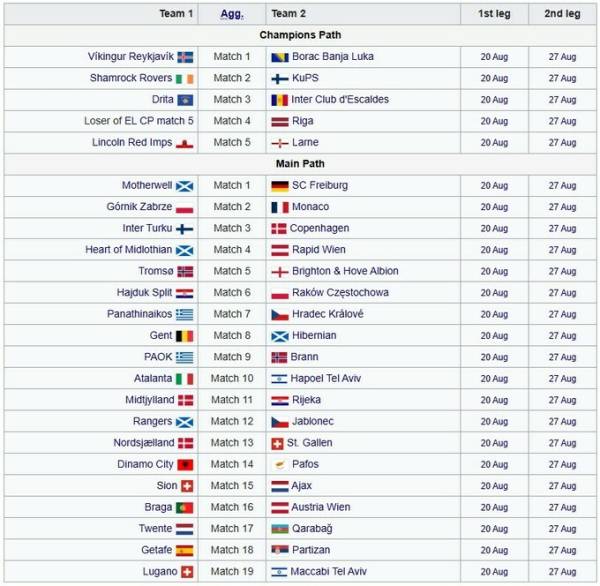Follow the Rijeka team link

(307, 400)
